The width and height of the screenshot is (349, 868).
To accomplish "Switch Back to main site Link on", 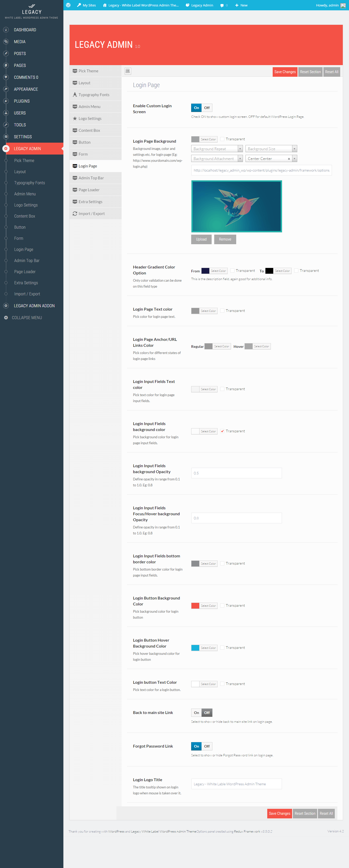I will (x=196, y=713).
